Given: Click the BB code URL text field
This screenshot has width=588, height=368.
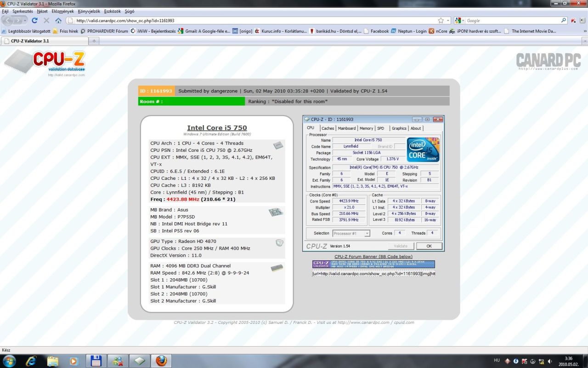Looking at the screenshot, I should [x=373, y=274].
